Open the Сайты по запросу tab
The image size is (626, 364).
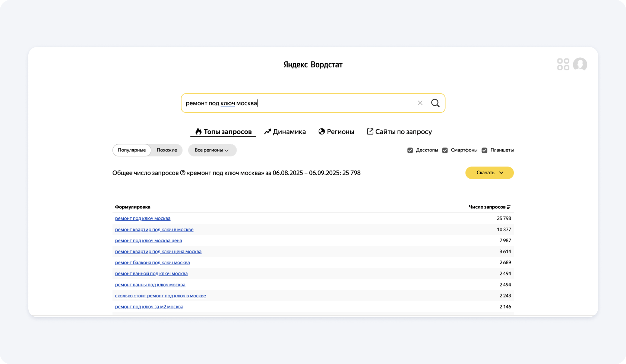click(x=399, y=132)
